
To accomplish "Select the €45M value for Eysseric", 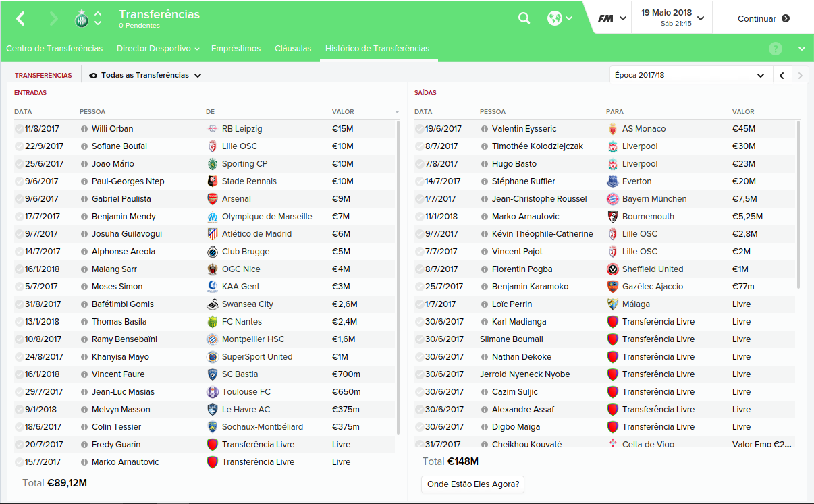I will [744, 128].
